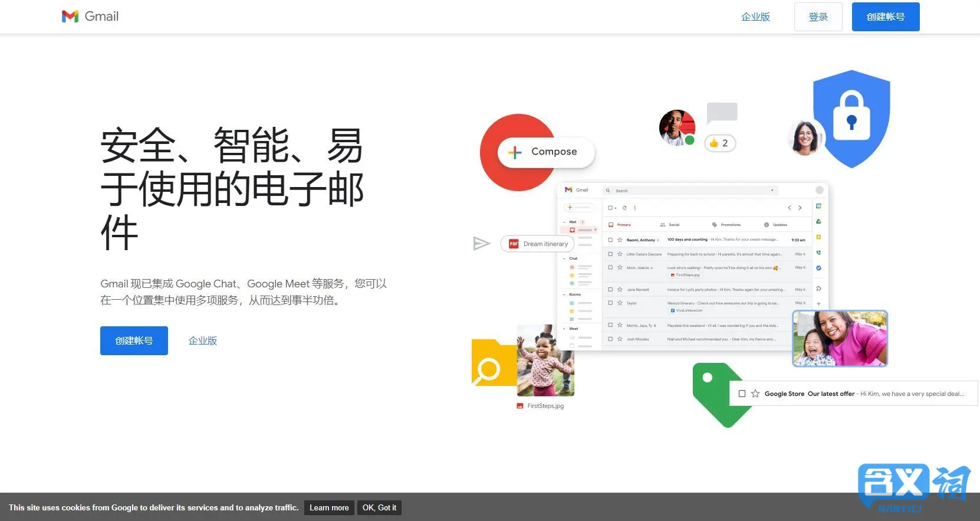Go to newer messages with left chevron
The height and width of the screenshot is (521, 980).
(790, 208)
